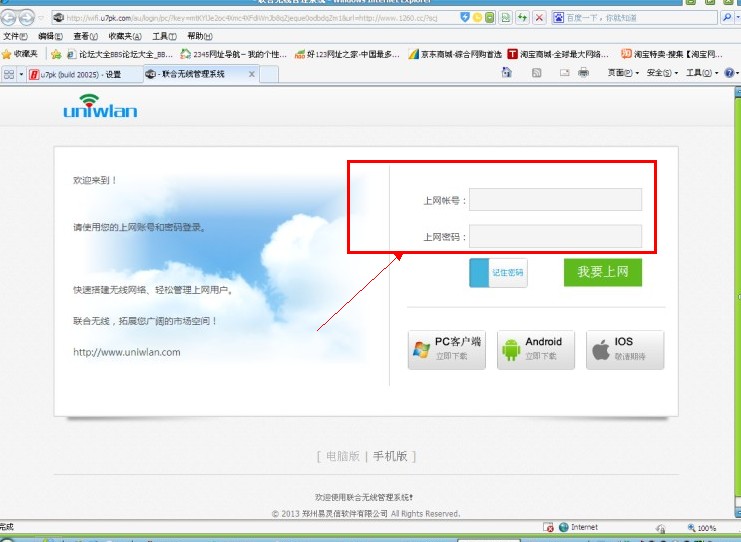Click the browser Forward arrow button
This screenshot has width=741, height=542.
(x=26, y=18)
